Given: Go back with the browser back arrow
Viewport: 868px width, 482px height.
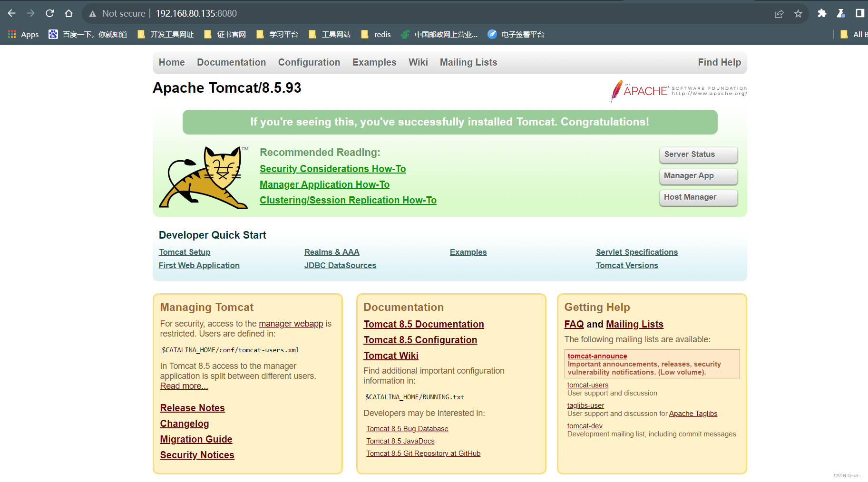Looking at the screenshot, I should click(x=12, y=13).
